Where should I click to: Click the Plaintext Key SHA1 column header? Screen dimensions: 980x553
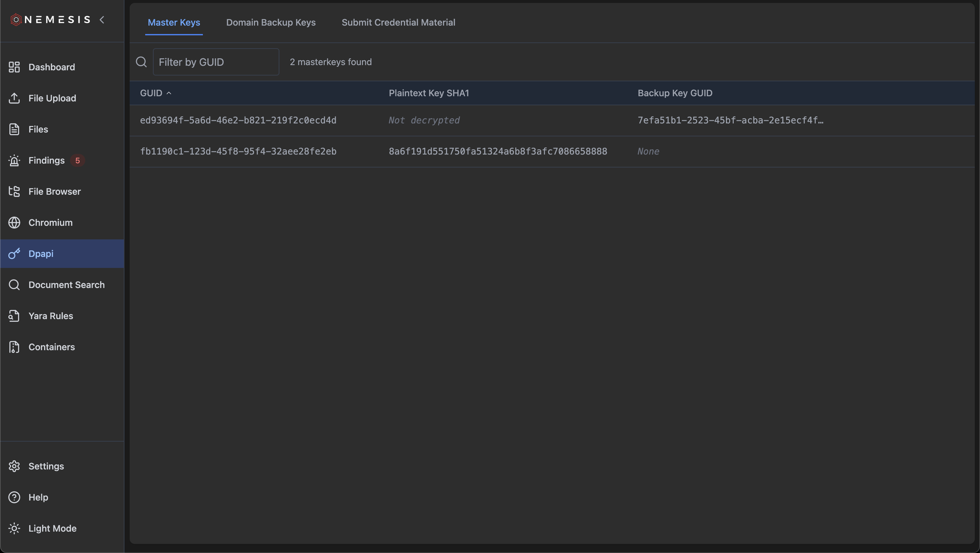click(x=428, y=93)
